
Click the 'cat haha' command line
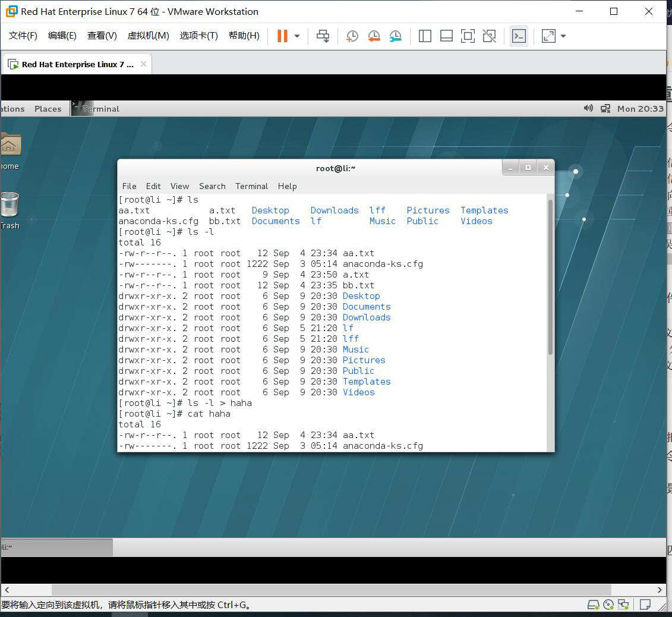point(175,414)
